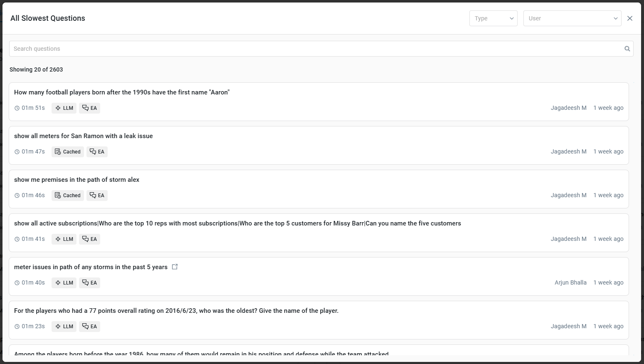Focus the Search questions input field
Screen dimensions: 644x364
pos(316,49)
